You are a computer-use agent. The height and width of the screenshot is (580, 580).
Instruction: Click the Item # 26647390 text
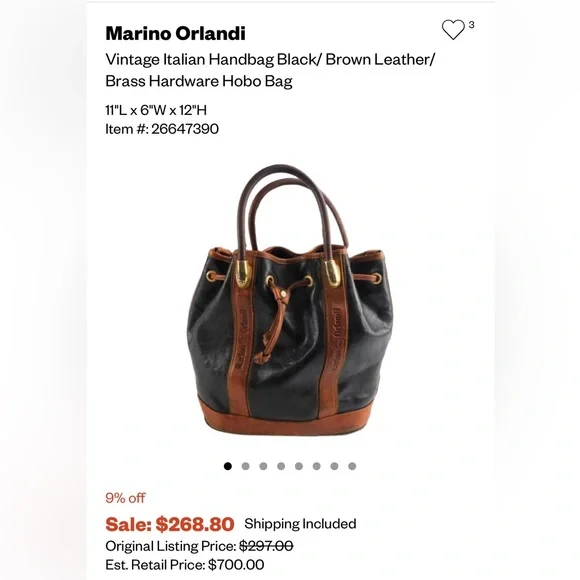162,129
